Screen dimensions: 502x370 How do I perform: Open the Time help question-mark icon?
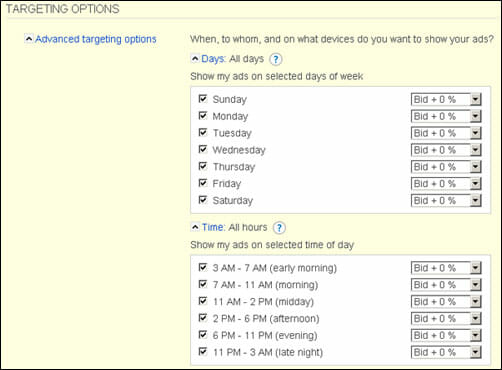pos(279,228)
